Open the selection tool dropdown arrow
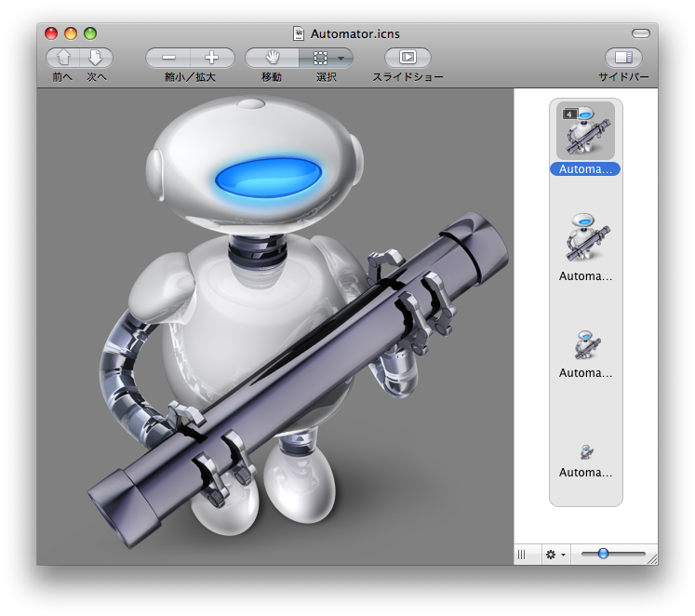Viewport: 695px width, 616px height. (x=341, y=58)
